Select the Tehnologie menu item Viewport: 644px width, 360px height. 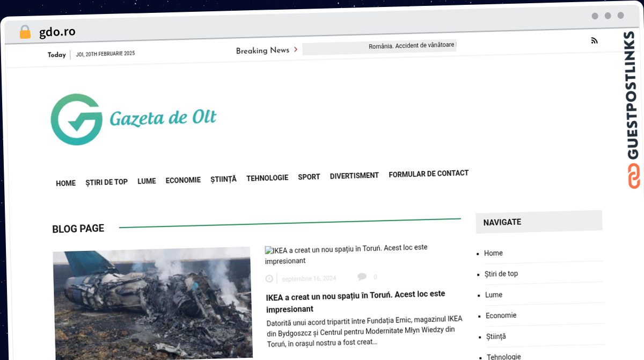click(267, 178)
